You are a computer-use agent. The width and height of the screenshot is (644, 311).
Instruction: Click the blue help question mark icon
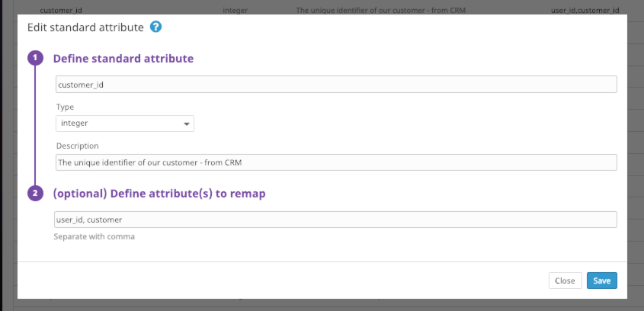155,27
